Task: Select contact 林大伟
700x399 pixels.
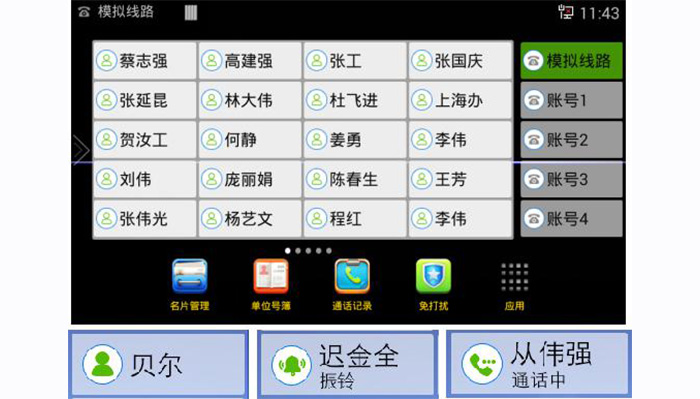Action: (250, 100)
